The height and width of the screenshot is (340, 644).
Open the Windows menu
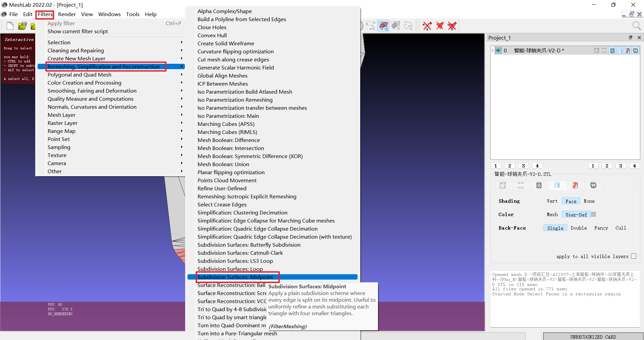point(109,14)
